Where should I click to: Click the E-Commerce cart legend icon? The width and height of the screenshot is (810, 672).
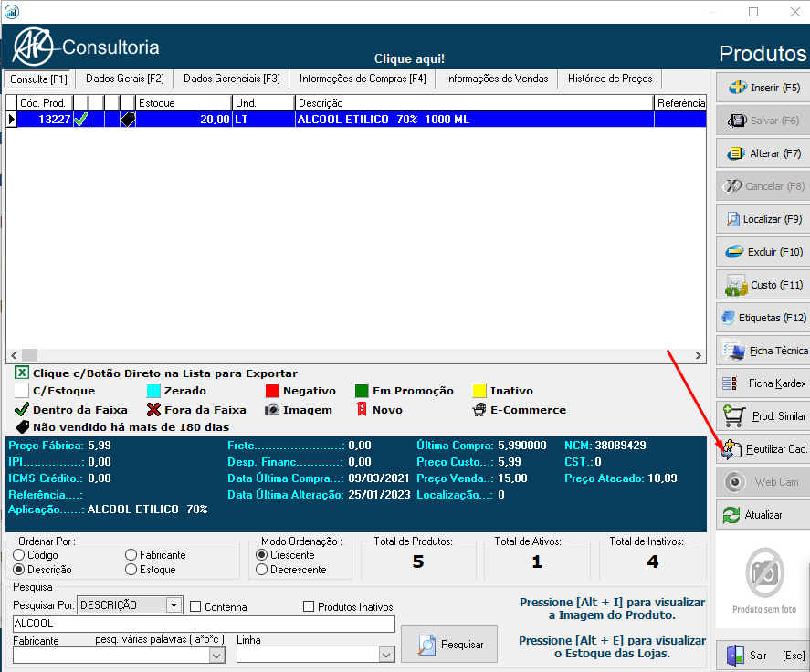(479, 410)
